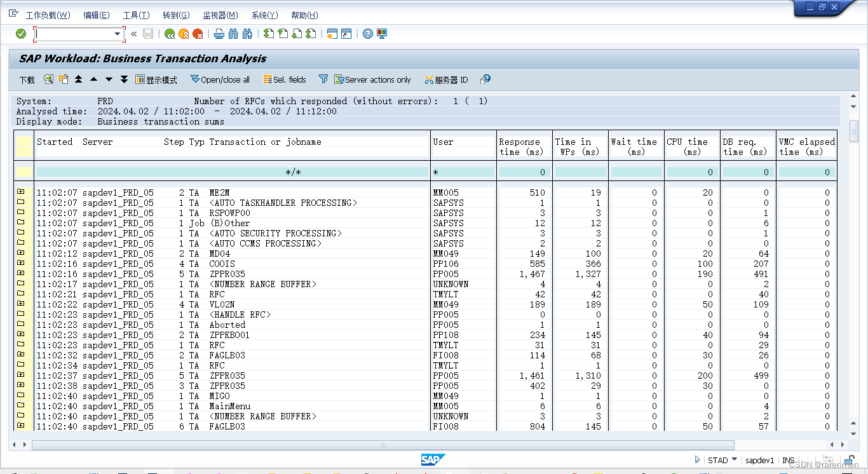The height and width of the screenshot is (474, 868).
Task: Click the single down arrow icon
Action: click(109, 79)
